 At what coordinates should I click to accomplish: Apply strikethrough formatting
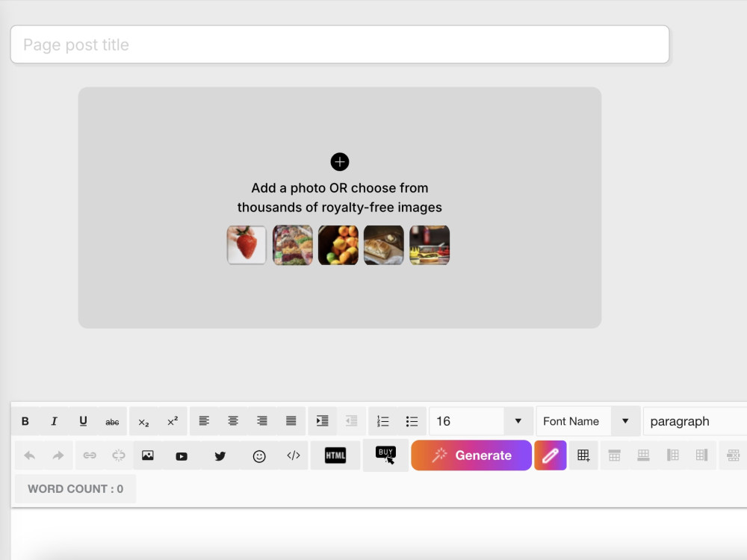(112, 421)
